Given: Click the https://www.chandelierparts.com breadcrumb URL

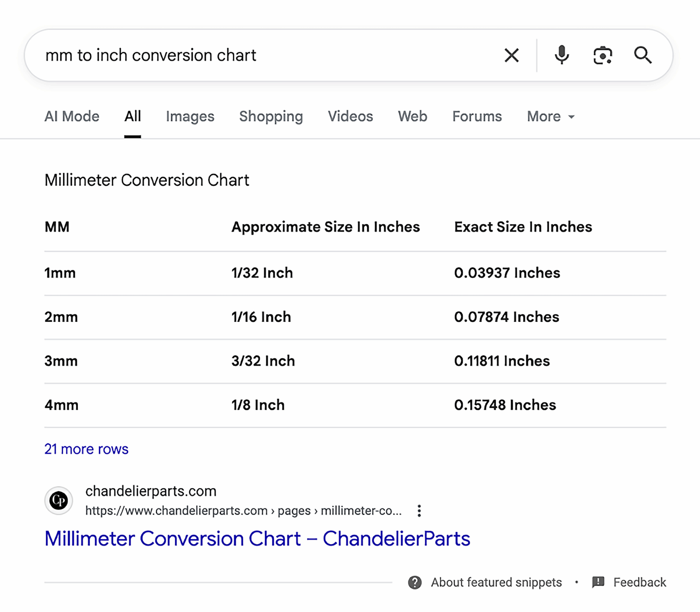Looking at the screenshot, I should (243, 511).
